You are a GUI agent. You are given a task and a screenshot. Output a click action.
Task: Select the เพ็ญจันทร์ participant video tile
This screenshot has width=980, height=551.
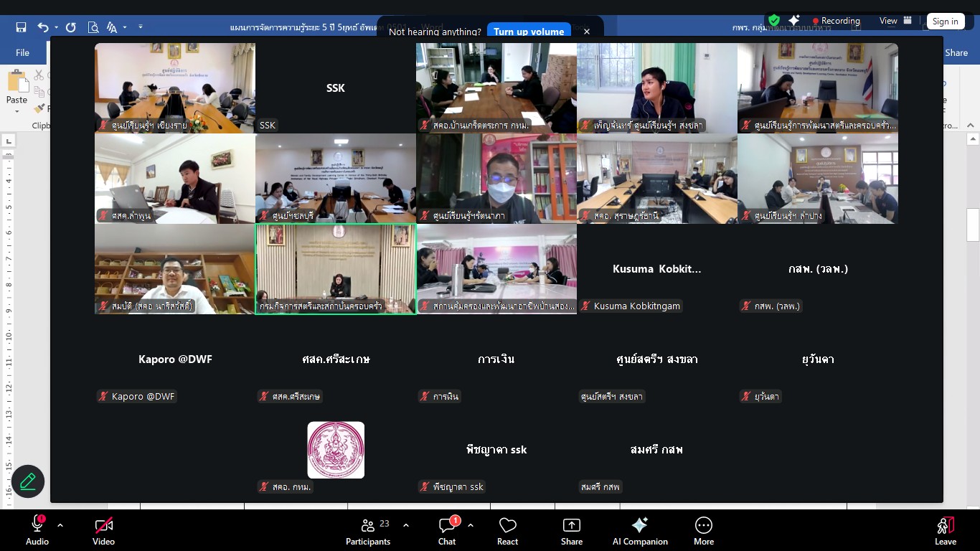click(656, 88)
